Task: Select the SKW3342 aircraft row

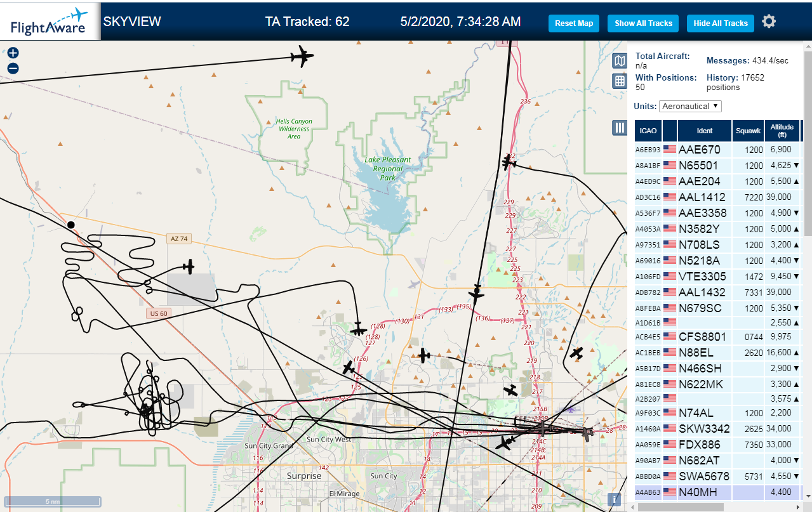Action: (x=717, y=429)
